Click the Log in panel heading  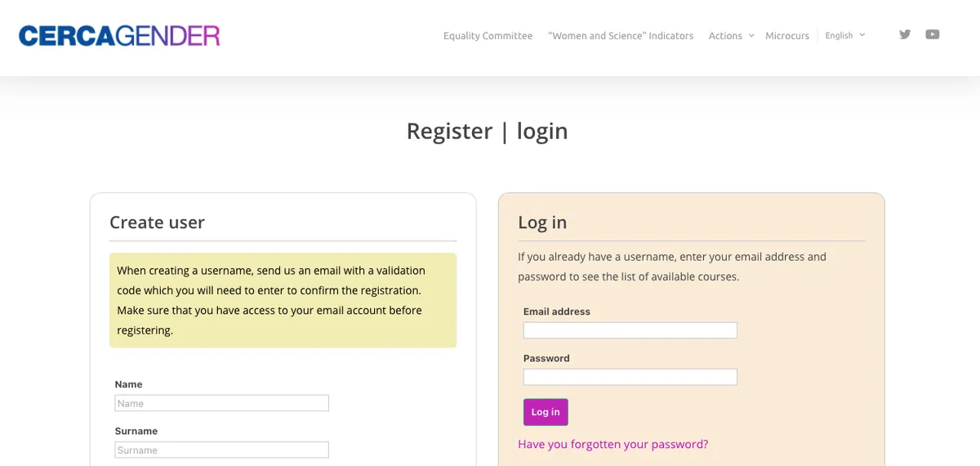pos(542,222)
